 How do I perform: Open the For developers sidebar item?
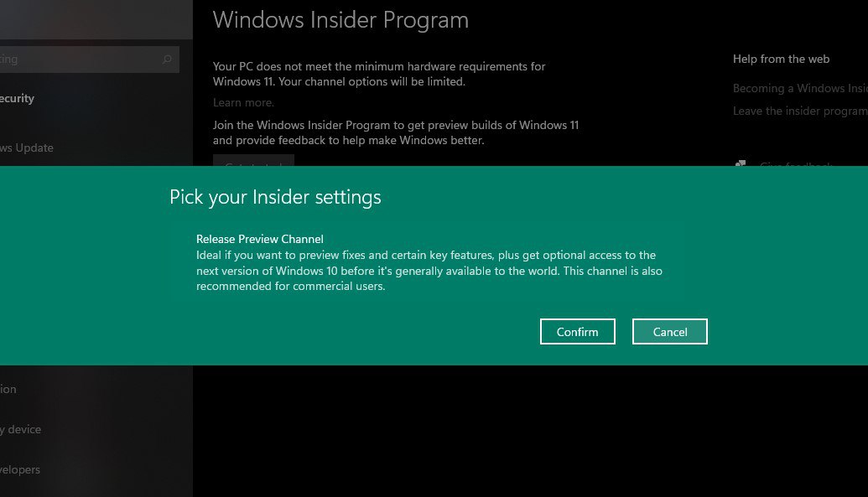[20, 470]
